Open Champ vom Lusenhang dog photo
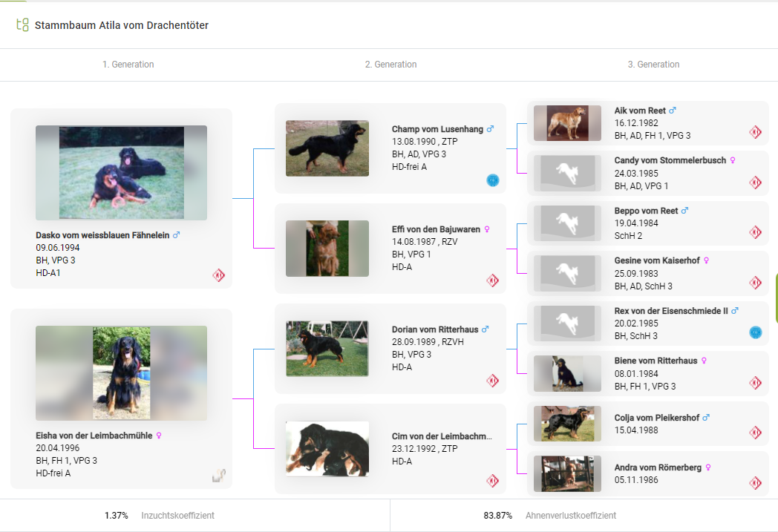 coord(327,148)
